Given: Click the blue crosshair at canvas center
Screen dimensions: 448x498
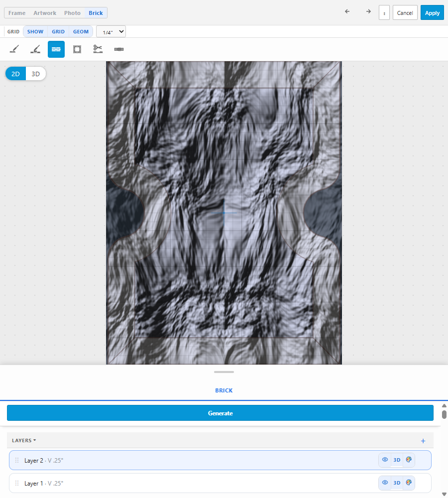Looking at the screenshot, I should click(224, 213).
